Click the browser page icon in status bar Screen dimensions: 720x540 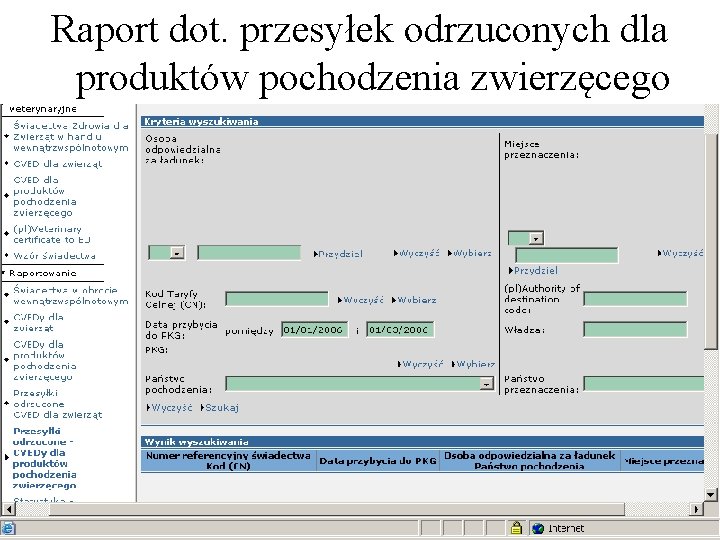pos(8,529)
